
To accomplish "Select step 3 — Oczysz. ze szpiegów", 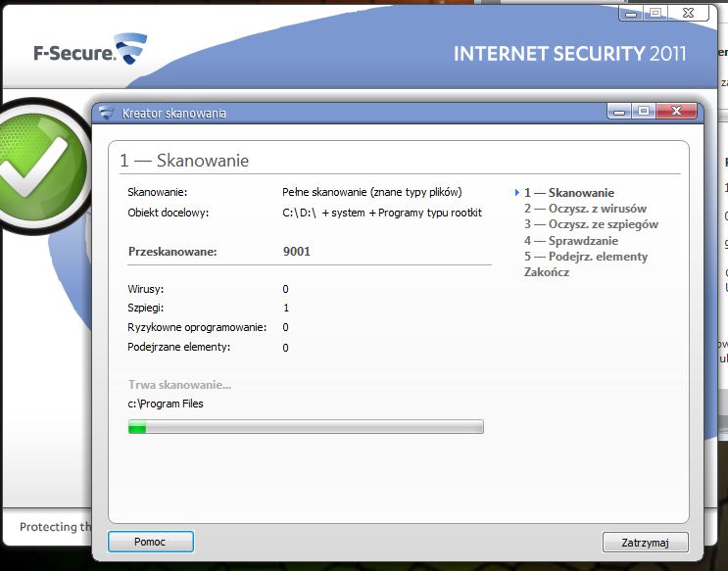I will coord(592,224).
